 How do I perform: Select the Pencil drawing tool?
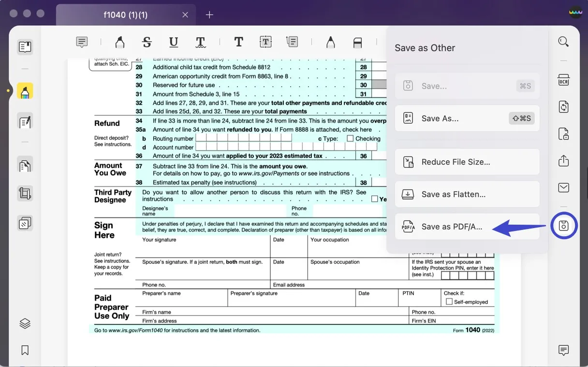[330, 42]
